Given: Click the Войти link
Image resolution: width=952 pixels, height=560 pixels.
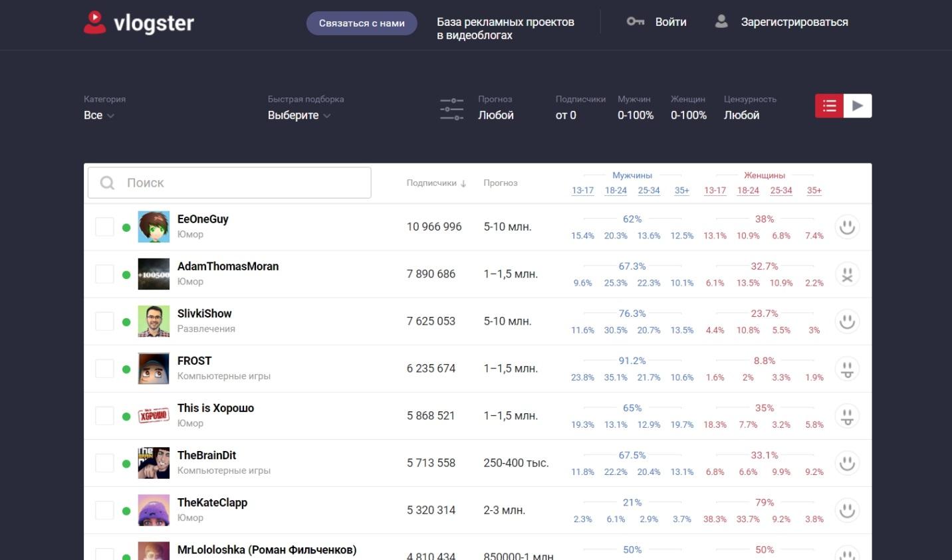Looking at the screenshot, I should 671,22.
